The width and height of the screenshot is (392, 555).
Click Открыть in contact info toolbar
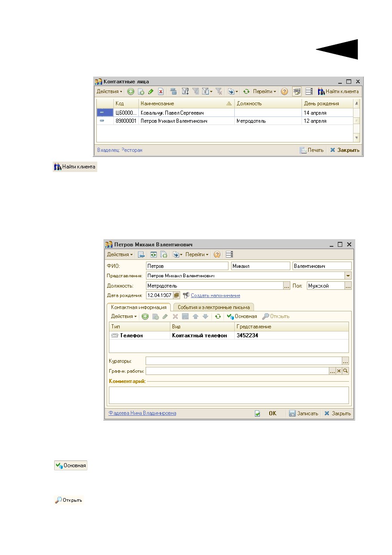tap(276, 316)
